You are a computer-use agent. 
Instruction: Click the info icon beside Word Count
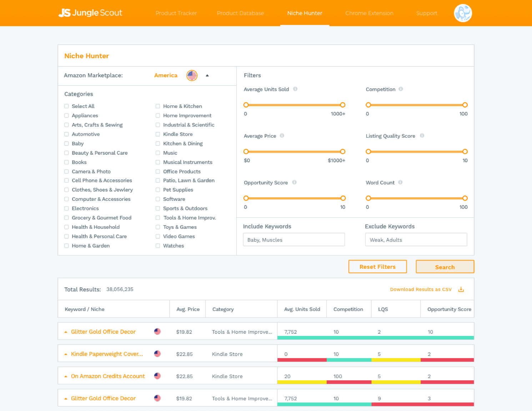click(400, 182)
